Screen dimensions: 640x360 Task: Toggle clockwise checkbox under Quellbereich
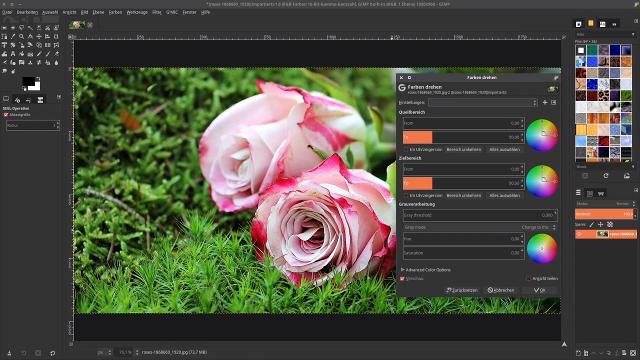point(406,150)
